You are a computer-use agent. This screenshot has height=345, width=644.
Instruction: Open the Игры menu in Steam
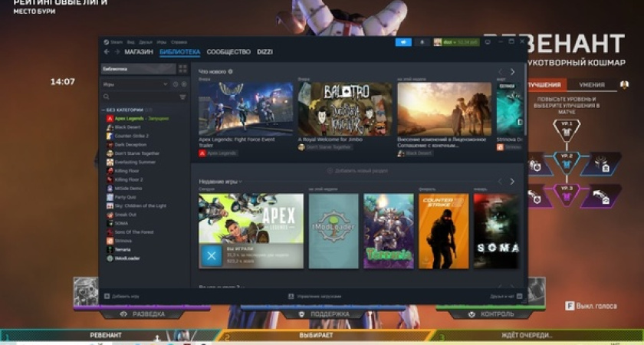pos(162,42)
